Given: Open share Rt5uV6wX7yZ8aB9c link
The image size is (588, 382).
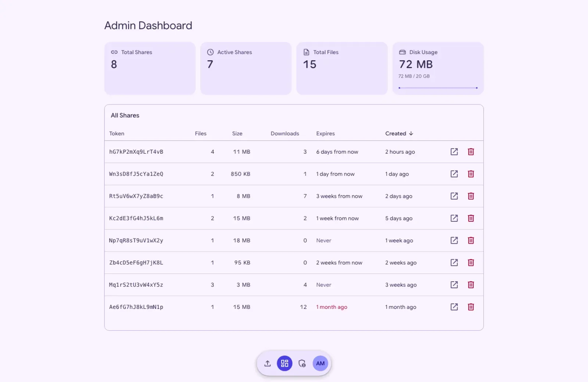Looking at the screenshot, I should (454, 196).
